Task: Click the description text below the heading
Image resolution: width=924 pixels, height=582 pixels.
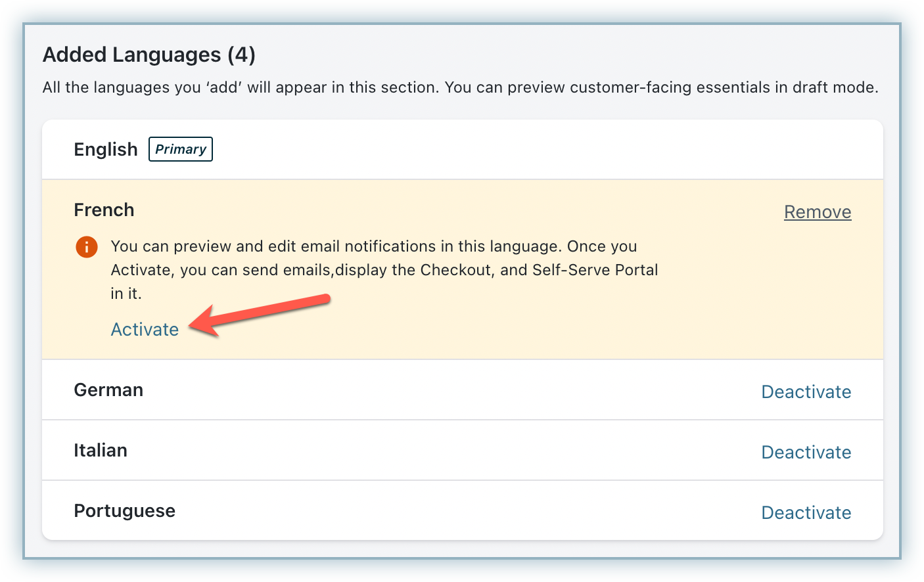Action: pyautogui.click(x=460, y=87)
